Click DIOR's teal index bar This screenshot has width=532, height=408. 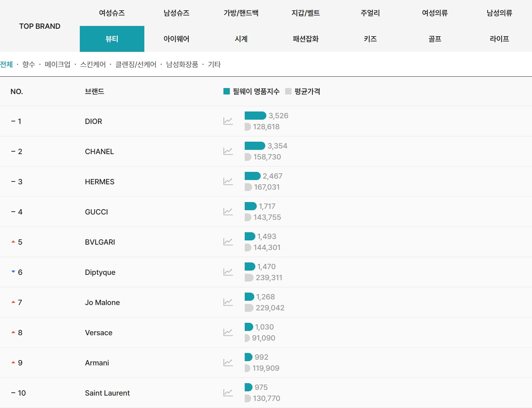[255, 115]
